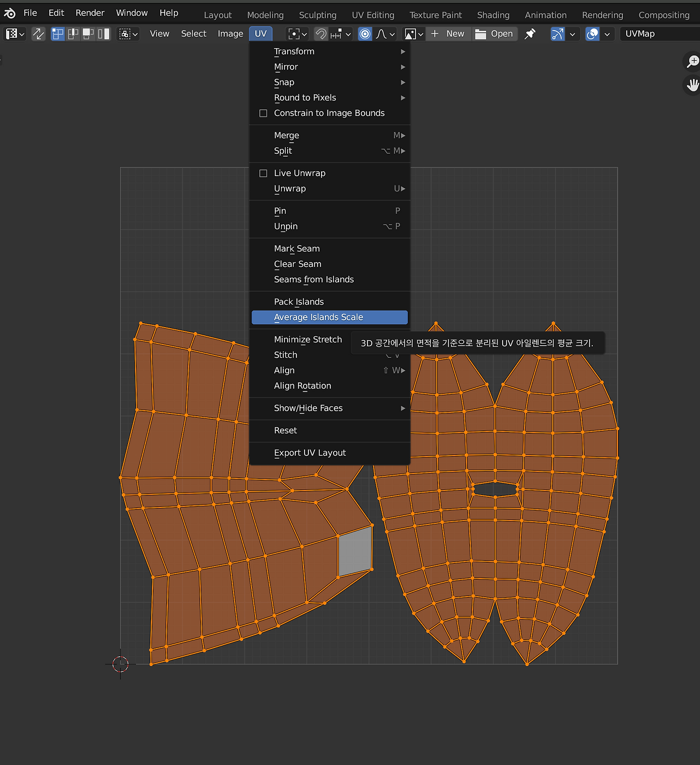Click the Open image button
This screenshot has height=765, width=700.
tap(494, 34)
